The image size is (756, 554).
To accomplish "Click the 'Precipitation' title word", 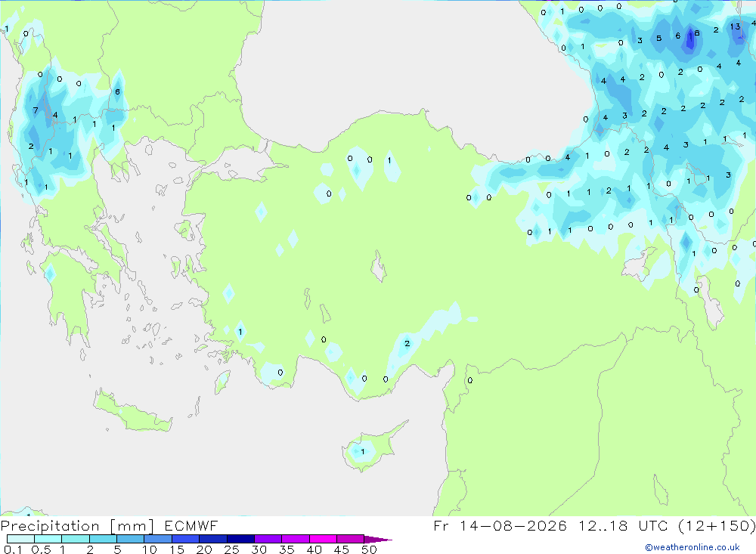I will click(x=50, y=526).
